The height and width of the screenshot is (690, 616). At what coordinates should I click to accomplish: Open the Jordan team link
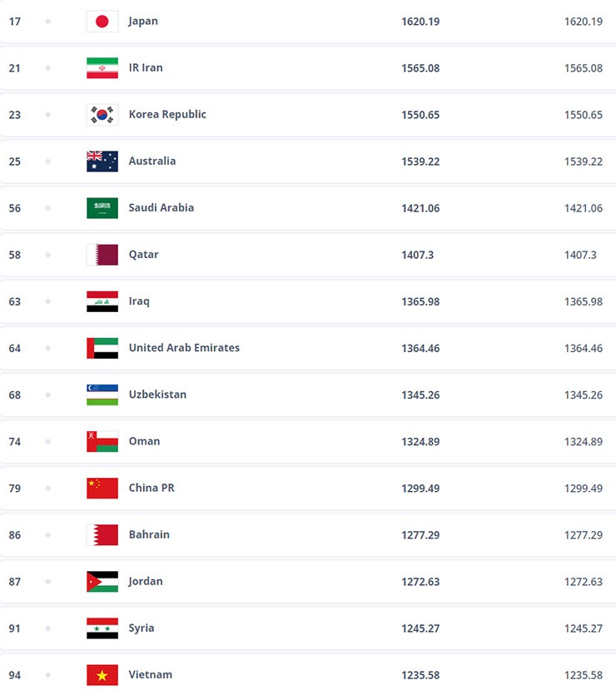(x=146, y=581)
